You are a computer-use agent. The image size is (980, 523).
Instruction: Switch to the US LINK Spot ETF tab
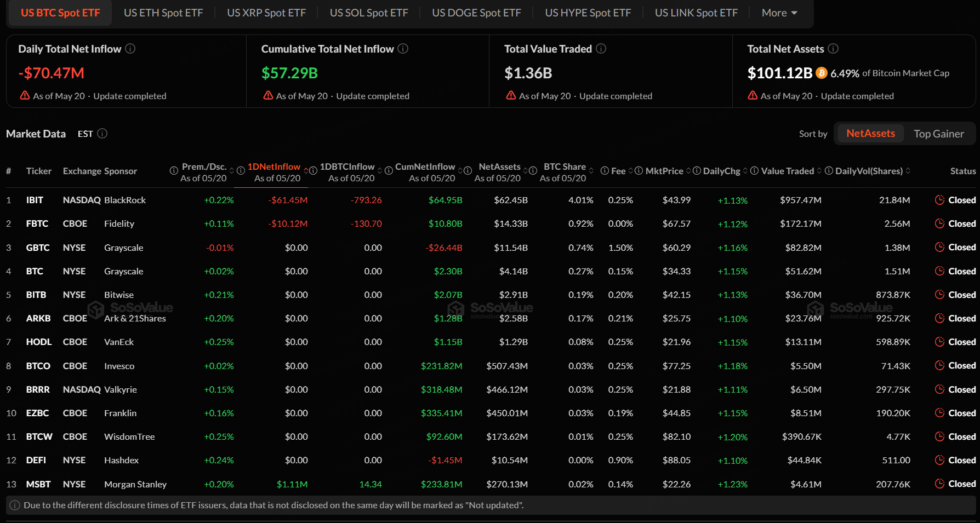696,13
